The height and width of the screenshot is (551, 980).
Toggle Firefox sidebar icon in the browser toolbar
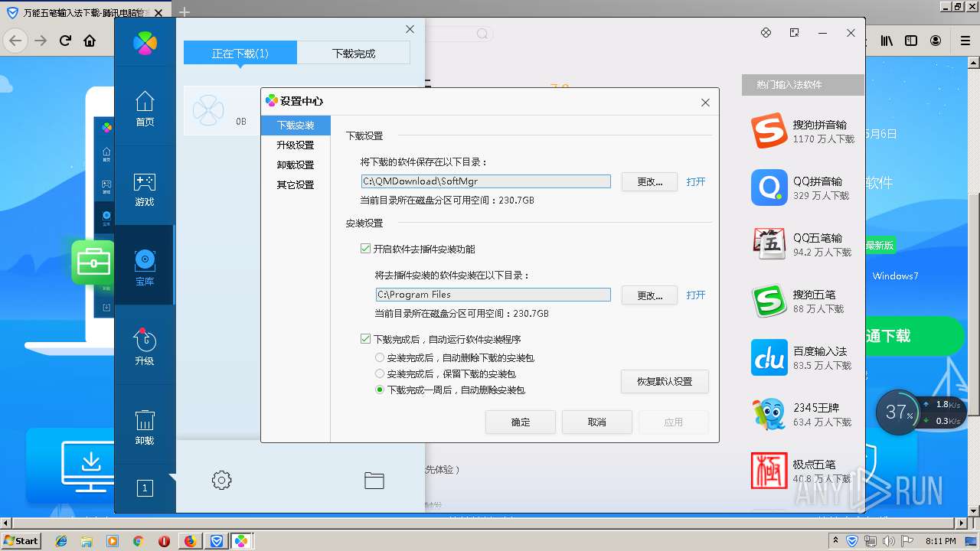click(x=911, y=41)
